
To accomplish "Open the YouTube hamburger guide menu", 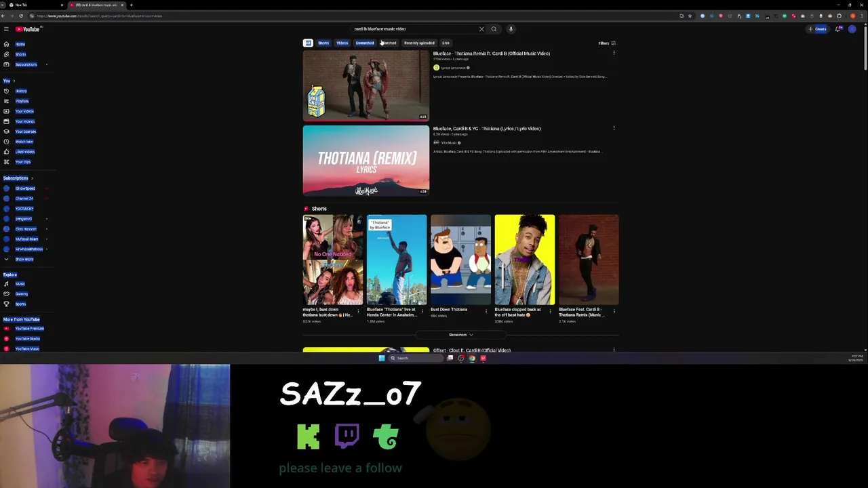I will (x=6, y=29).
